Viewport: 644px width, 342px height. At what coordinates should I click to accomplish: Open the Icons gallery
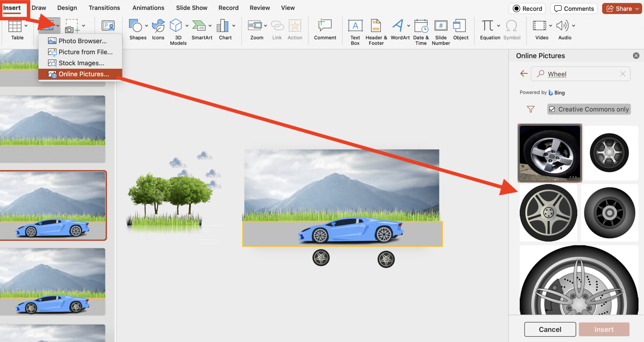pyautogui.click(x=158, y=26)
